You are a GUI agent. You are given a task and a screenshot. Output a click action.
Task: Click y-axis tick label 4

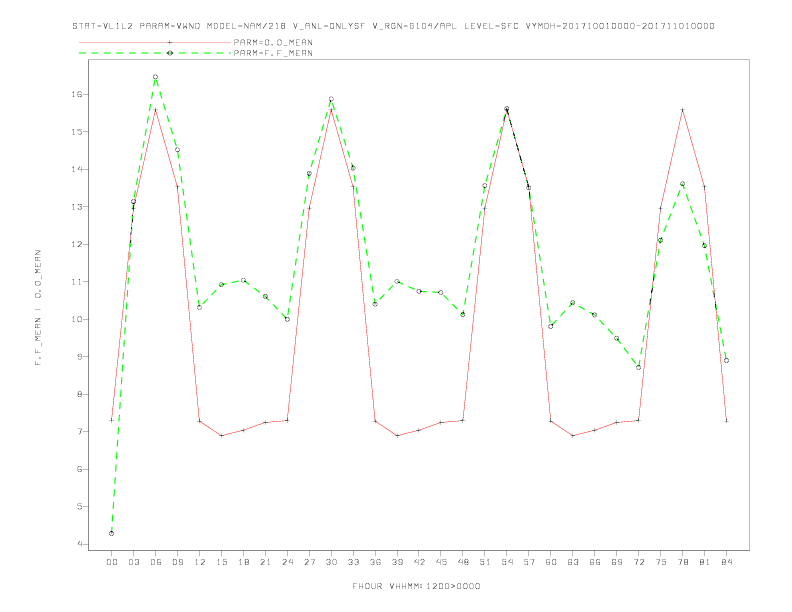pyautogui.click(x=80, y=544)
